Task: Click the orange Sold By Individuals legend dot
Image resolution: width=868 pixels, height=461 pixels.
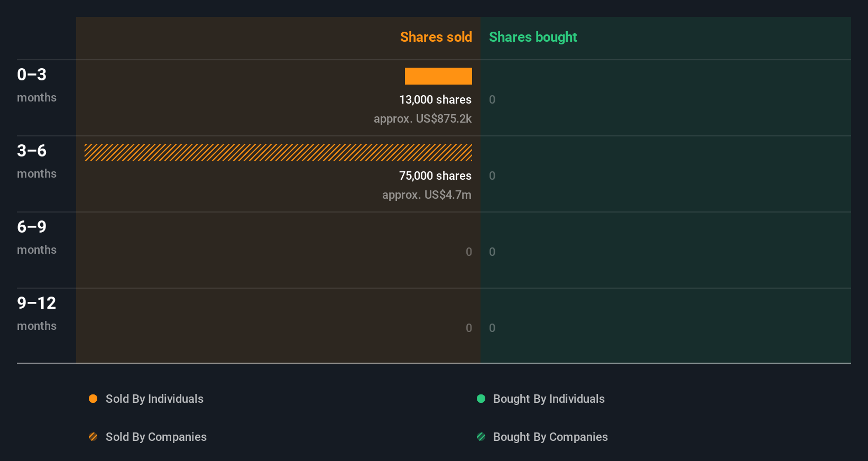Action: click(93, 399)
